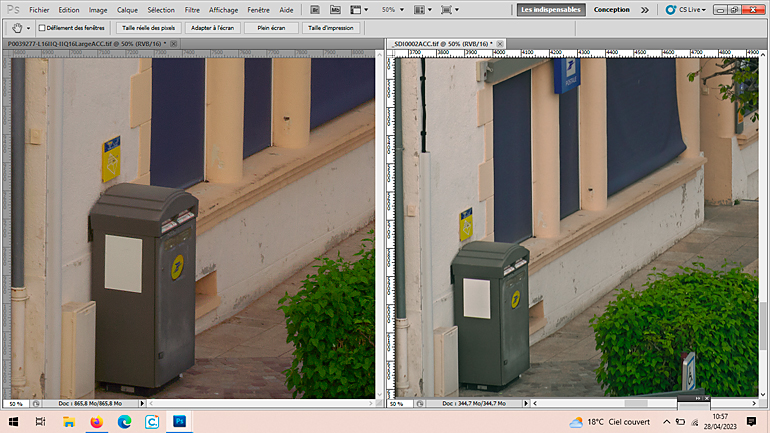Close the _SDI0002ACC.tif document tab
The image size is (770, 433).
[499, 44]
